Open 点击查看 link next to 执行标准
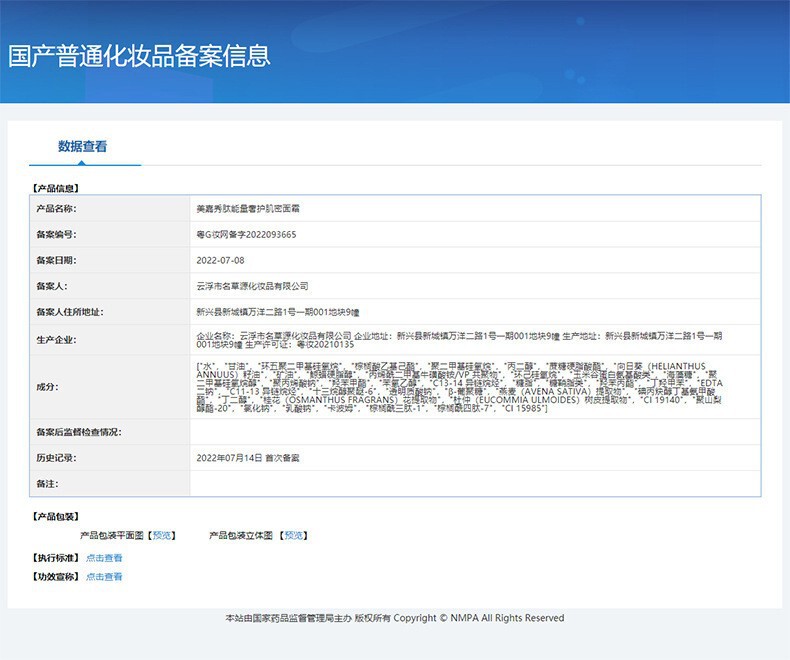Image resolution: width=790 pixels, height=660 pixels. point(104,558)
